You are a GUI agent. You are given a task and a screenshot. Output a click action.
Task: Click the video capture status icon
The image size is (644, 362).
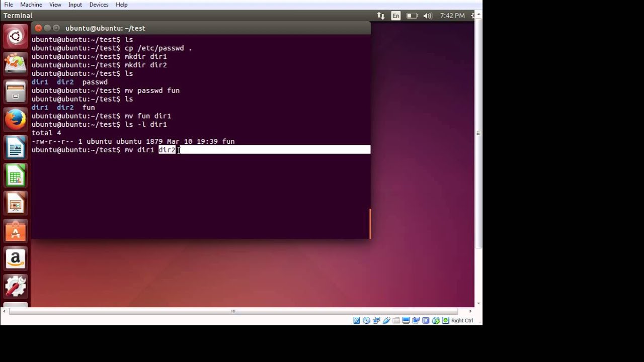coord(416,320)
